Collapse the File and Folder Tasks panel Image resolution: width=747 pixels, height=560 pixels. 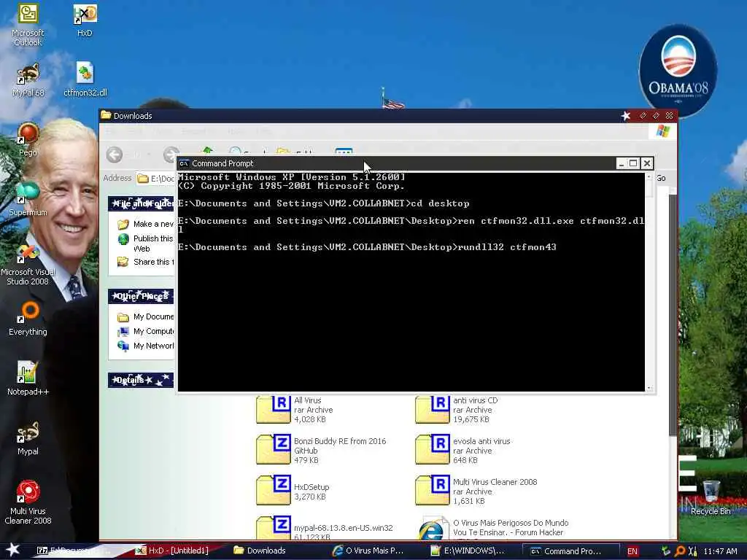[x=141, y=203]
